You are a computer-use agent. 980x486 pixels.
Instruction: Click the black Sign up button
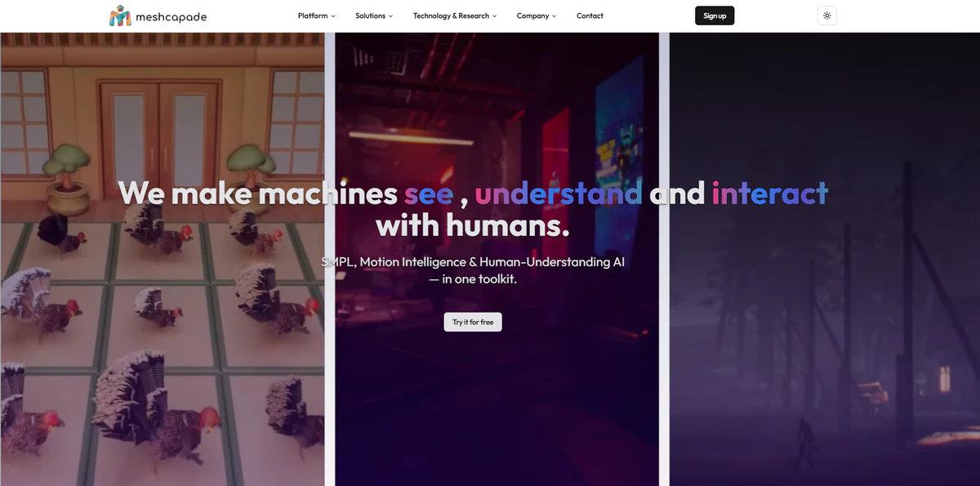click(x=715, y=16)
